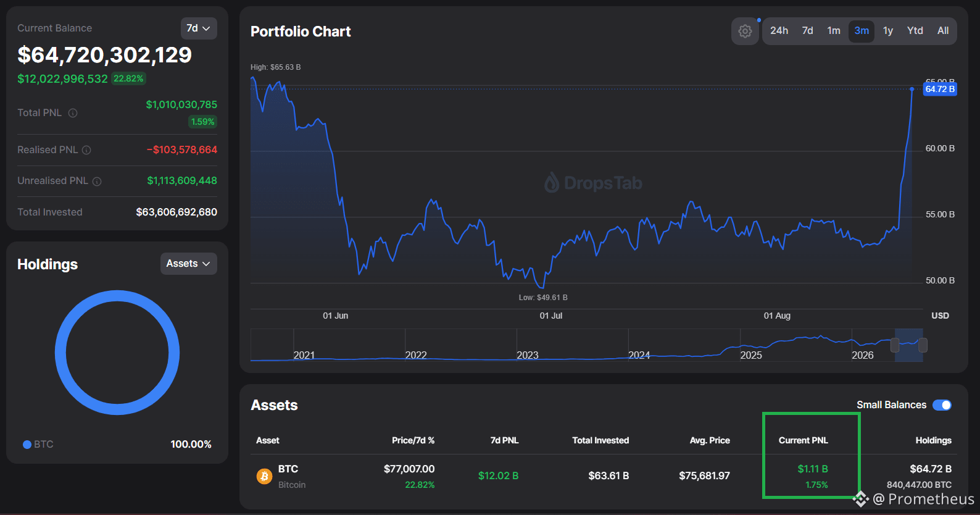This screenshot has width=980, height=515.
Task: Click Realised PNL info icon
Action: click(86, 150)
